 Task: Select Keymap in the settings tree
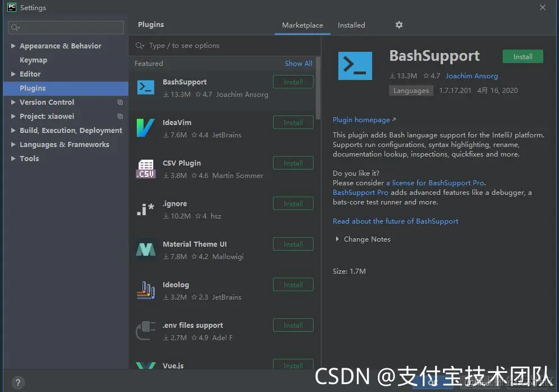33,60
